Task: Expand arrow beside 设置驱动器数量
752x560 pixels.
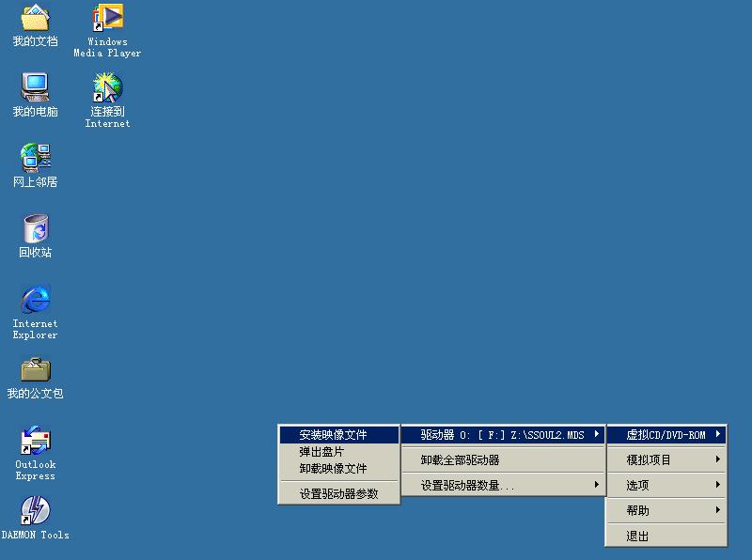Action: coord(597,485)
